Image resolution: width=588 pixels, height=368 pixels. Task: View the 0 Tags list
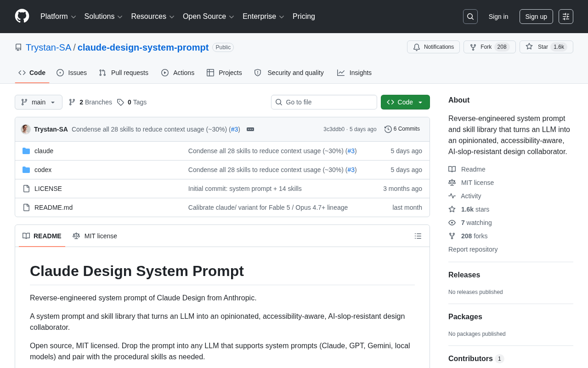[132, 102]
